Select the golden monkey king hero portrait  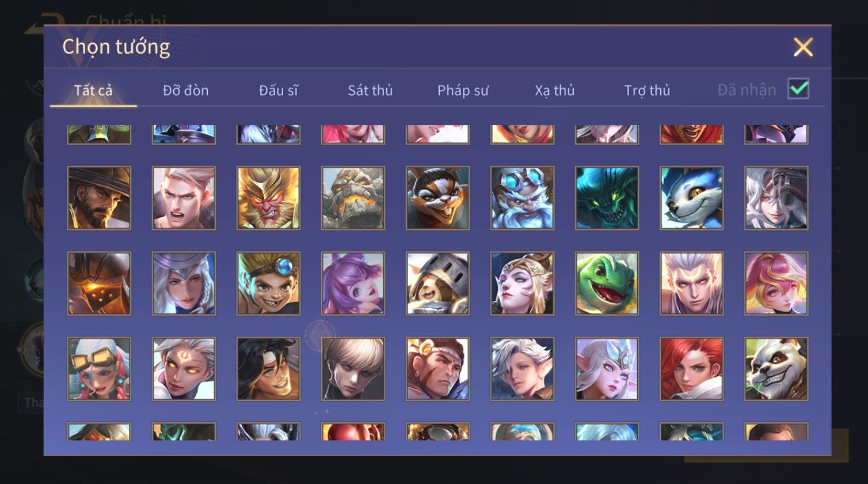(268, 198)
